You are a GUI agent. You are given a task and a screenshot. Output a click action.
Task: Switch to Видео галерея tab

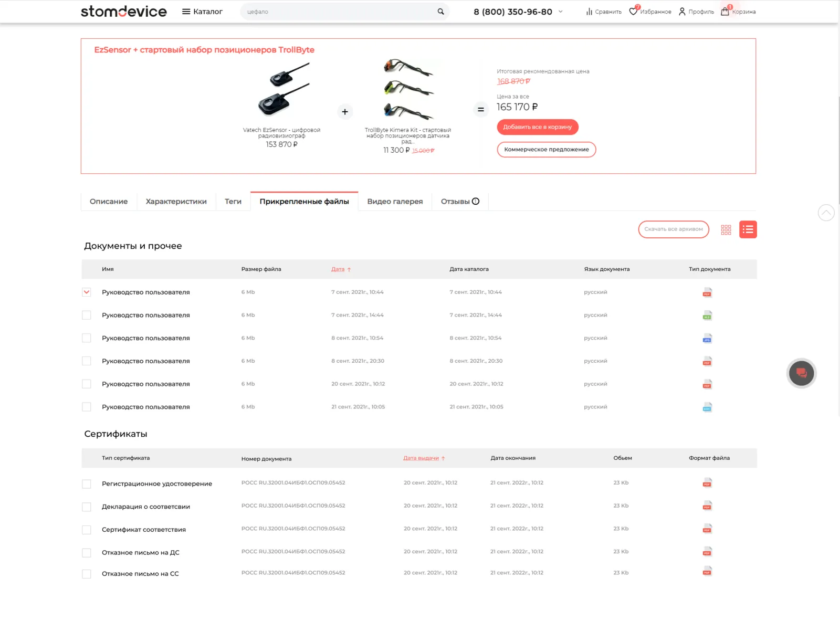395,202
